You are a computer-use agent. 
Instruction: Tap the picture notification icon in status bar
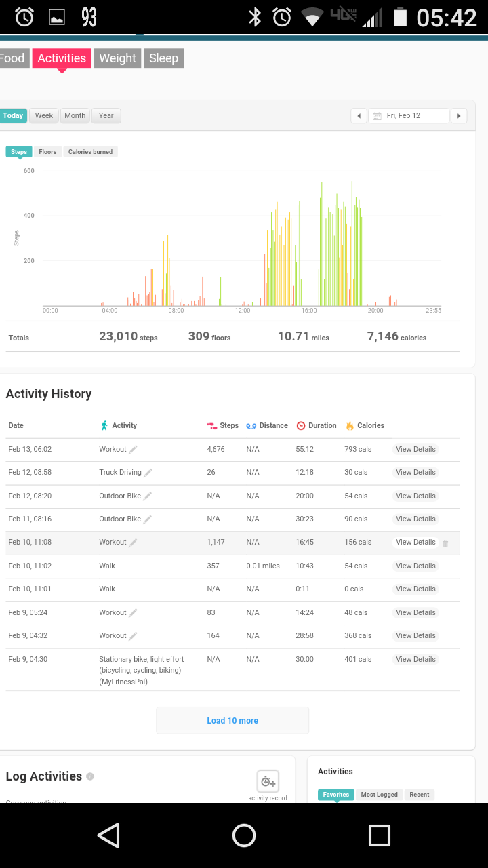click(x=57, y=18)
